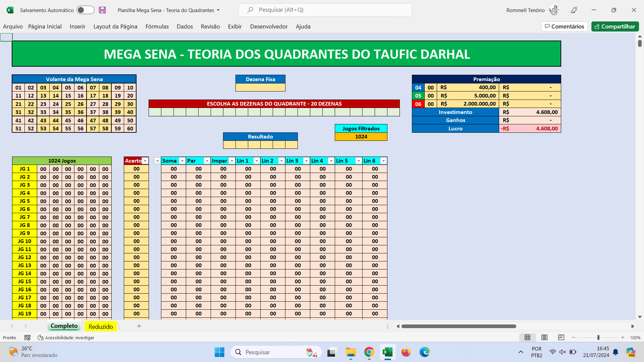Image resolution: width=644 pixels, height=362 pixels.
Task: Click volante number 25 cell
Action: (68, 104)
